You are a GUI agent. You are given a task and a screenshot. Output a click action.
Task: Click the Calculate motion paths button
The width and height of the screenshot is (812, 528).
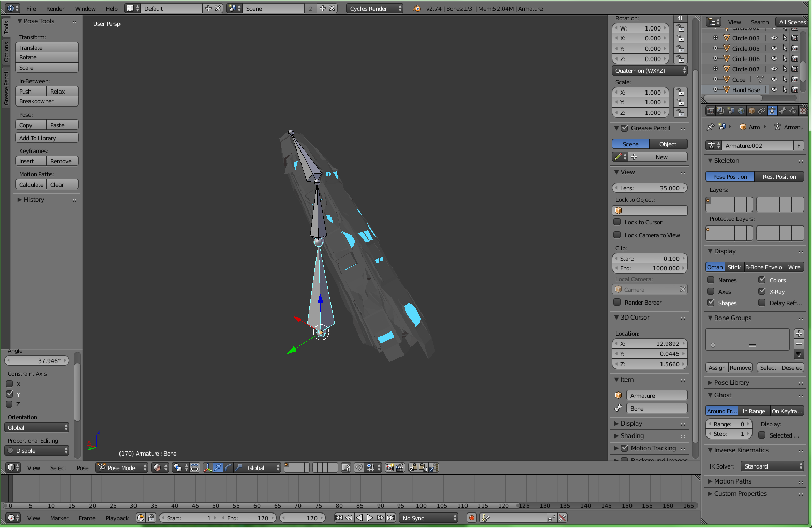[x=31, y=184]
